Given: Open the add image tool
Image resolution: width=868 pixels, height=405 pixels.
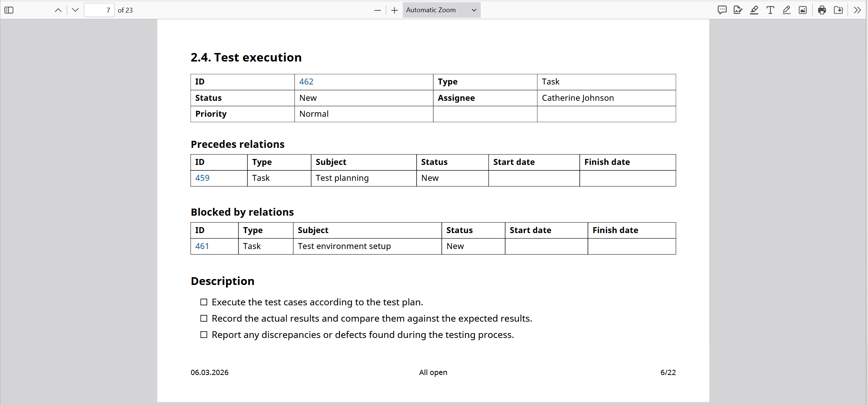Looking at the screenshot, I should point(802,10).
